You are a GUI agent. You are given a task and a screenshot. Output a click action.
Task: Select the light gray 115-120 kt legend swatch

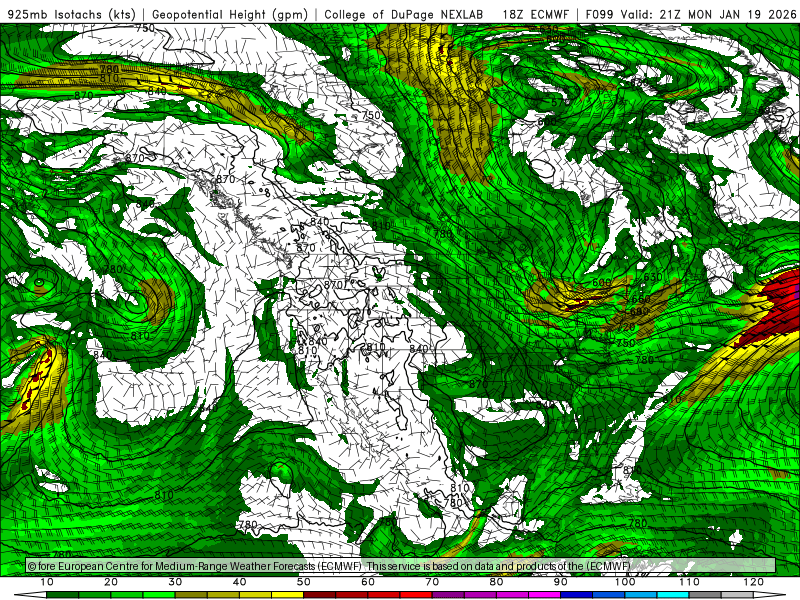(x=737, y=595)
